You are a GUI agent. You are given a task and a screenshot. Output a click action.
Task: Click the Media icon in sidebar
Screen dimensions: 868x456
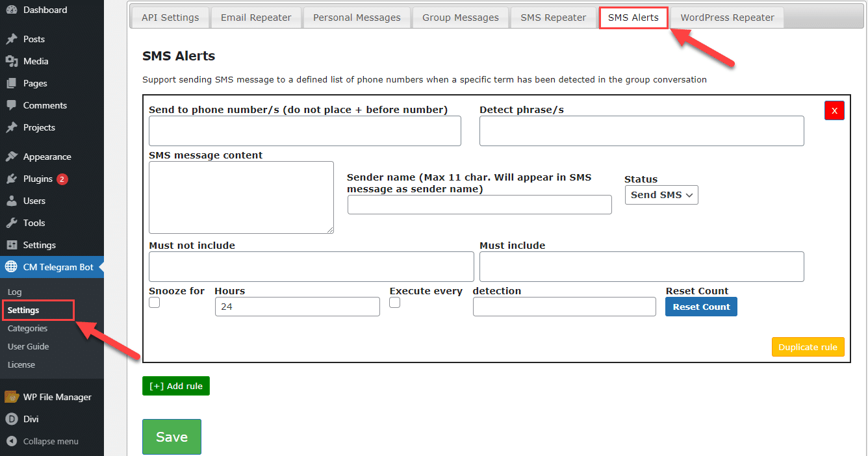click(12, 61)
